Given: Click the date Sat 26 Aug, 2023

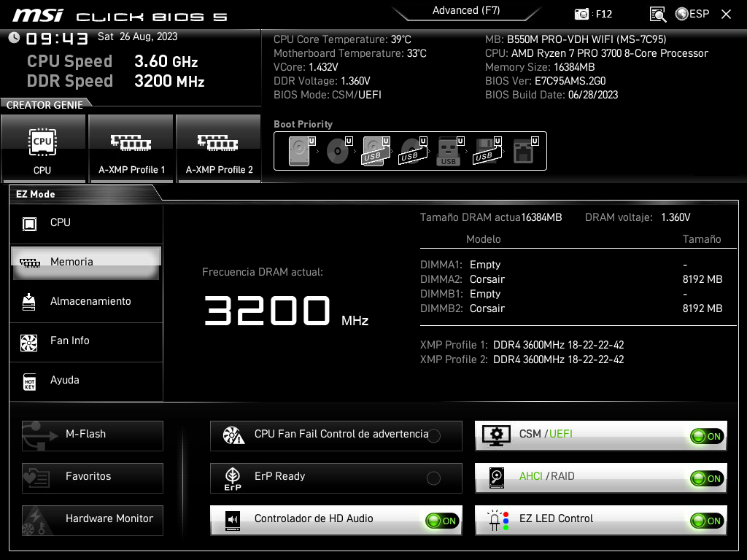Looking at the screenshot, I should pos(138,36).
